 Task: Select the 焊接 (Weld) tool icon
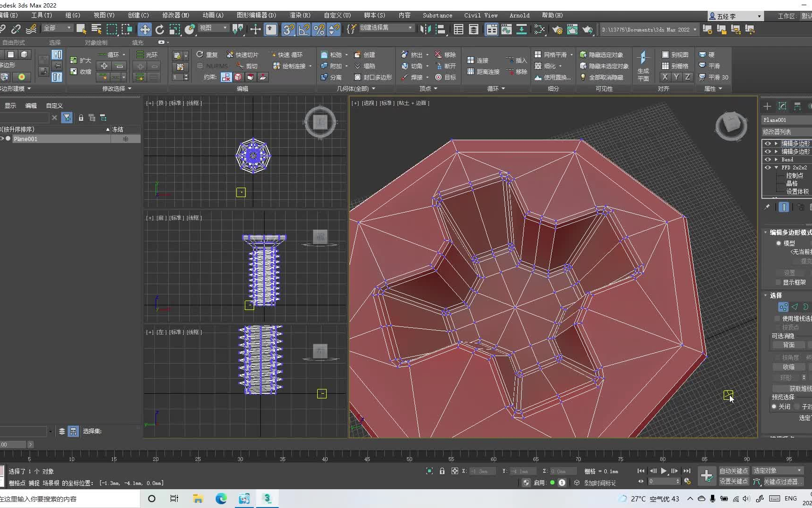pos(405,77)
